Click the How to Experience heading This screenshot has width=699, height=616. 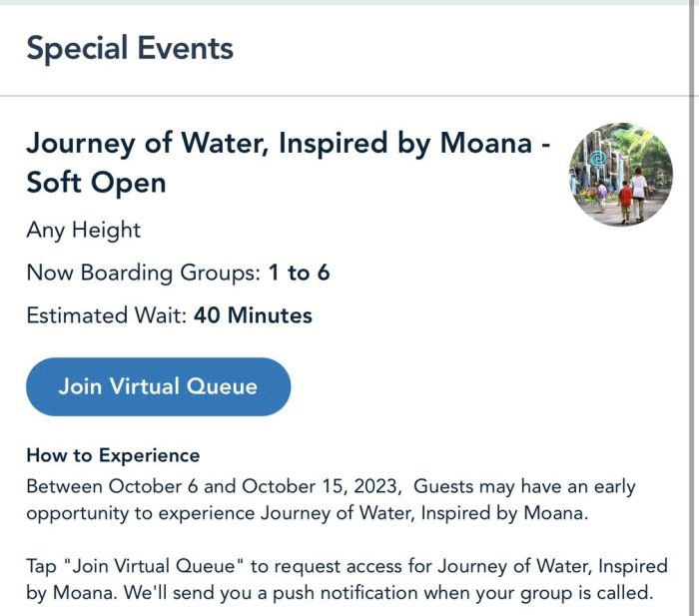coord(113,455)
